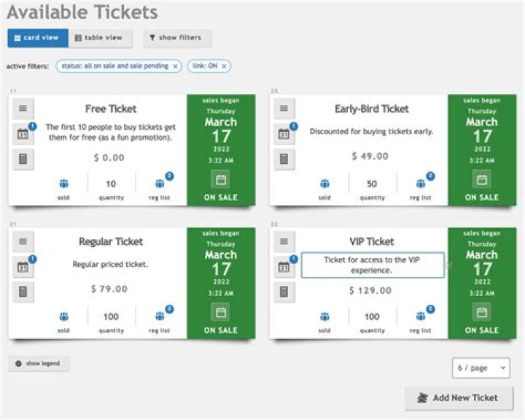
Task: Open the 6 / page dropdown
Action: coord(481,368)
